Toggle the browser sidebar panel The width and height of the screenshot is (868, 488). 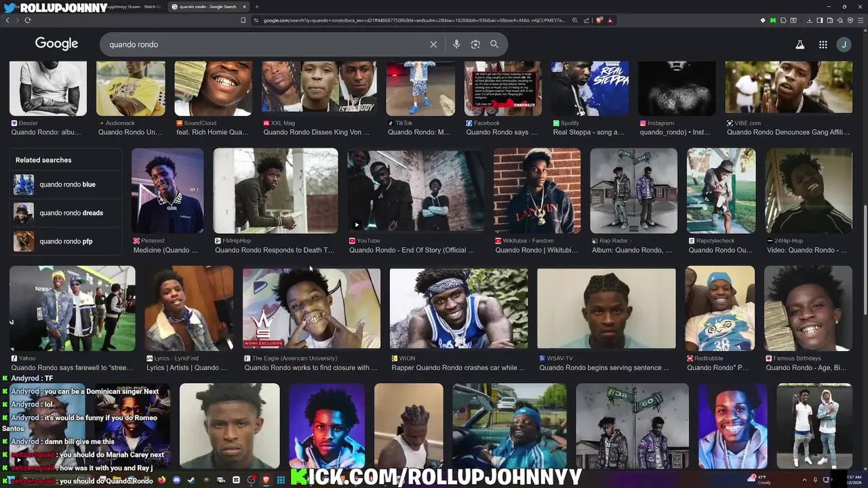point(819,20)
